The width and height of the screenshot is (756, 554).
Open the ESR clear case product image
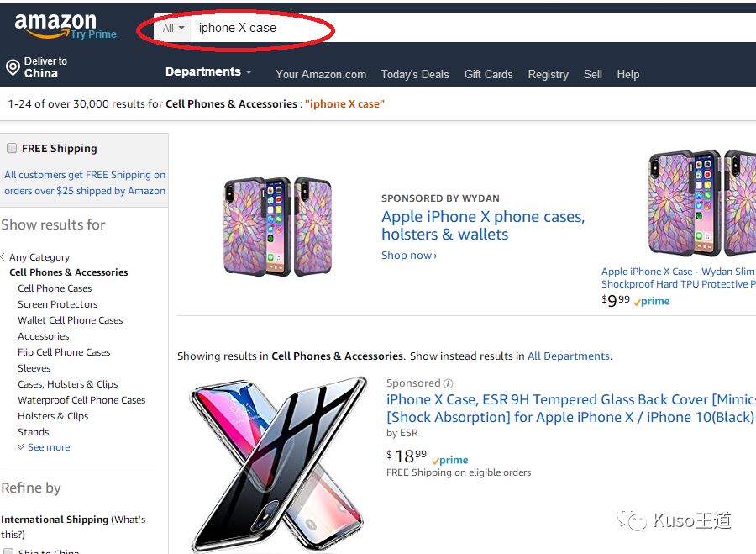(278, 462)
